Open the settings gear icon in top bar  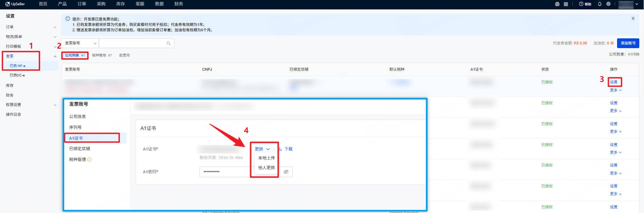[608, 4]
